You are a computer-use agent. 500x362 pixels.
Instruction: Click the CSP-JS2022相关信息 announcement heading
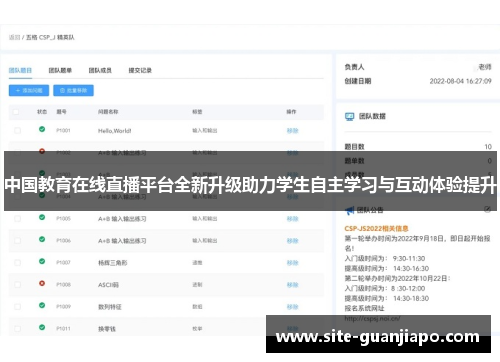376,229
